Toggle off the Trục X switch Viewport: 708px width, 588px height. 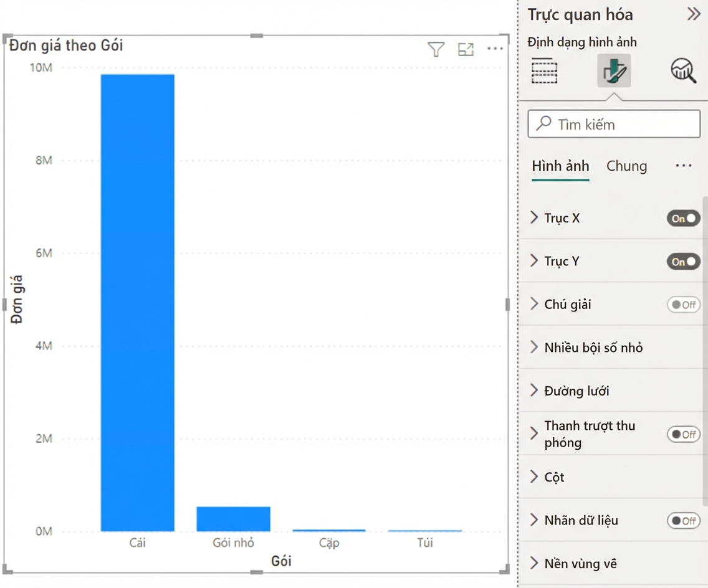click(x=683, y=219)
